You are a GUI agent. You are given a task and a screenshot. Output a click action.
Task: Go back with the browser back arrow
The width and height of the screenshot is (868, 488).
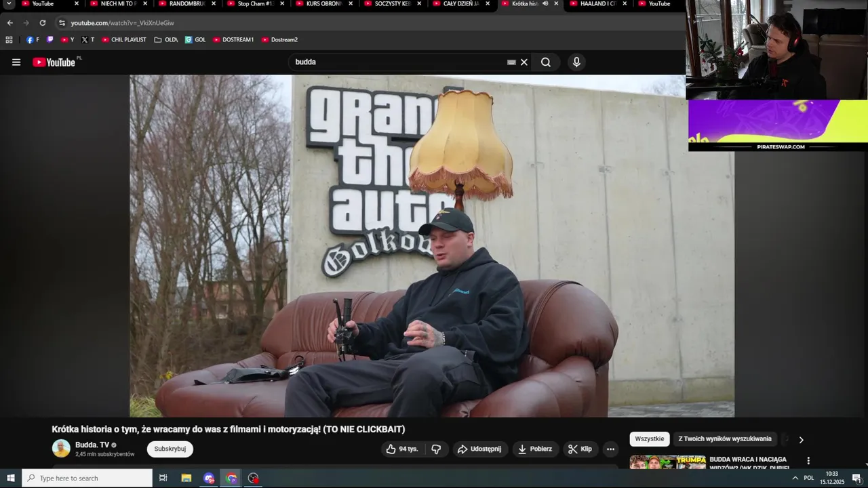click(x=9, y=22)
